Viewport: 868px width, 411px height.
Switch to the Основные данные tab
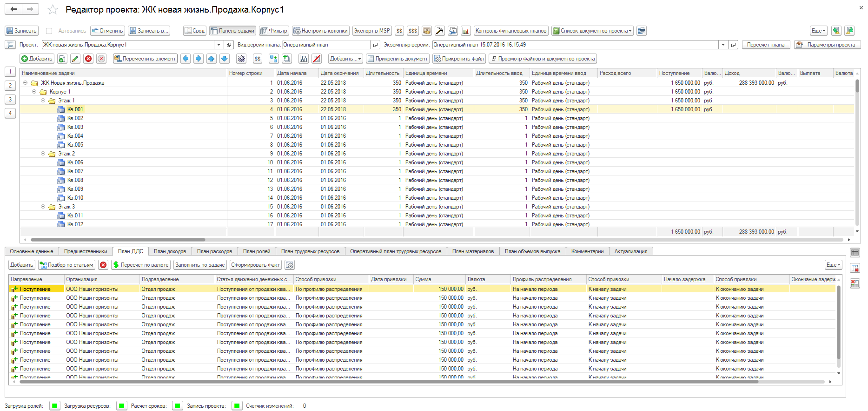click(x=32, y=251)
